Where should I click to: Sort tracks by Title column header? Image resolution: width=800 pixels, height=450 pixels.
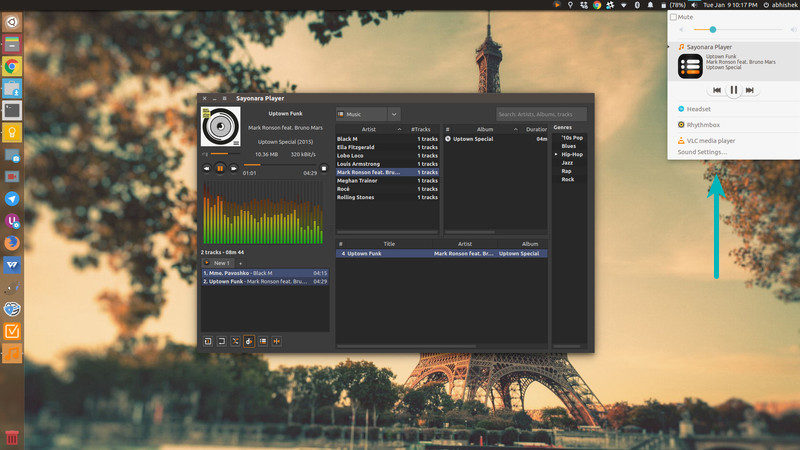tap(389, 244)
